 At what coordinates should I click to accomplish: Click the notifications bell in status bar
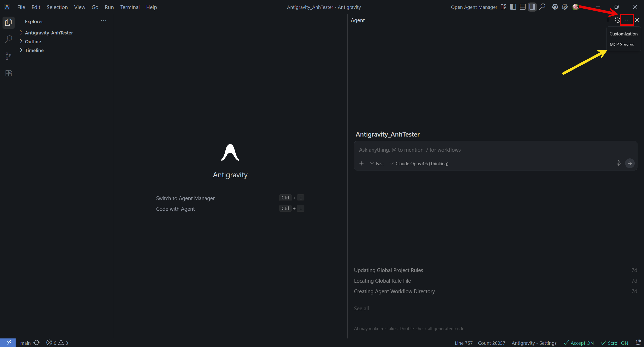tap(638, 343)
